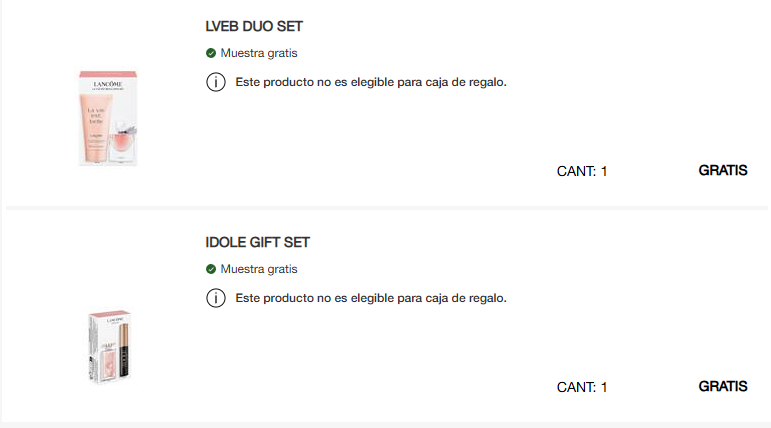The image size is (771, 428).
Task: Click the gift box notice for LVEB DUO SET
Action: pos(371,82)
